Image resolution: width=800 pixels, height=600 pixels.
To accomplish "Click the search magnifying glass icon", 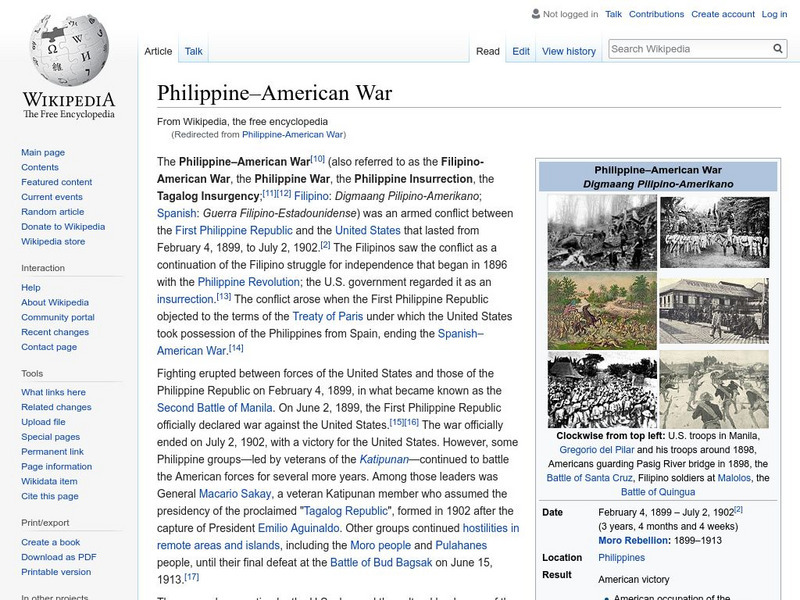I will click(x=778, y=48).
